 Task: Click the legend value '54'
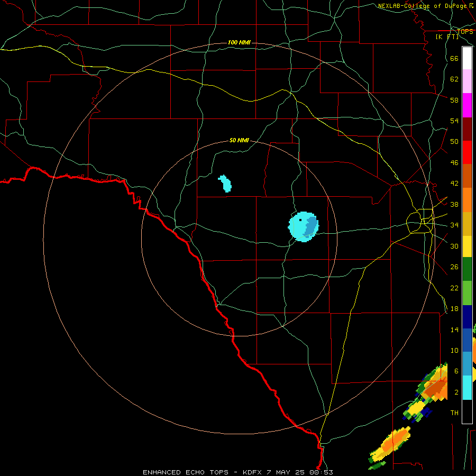point(454,121)
